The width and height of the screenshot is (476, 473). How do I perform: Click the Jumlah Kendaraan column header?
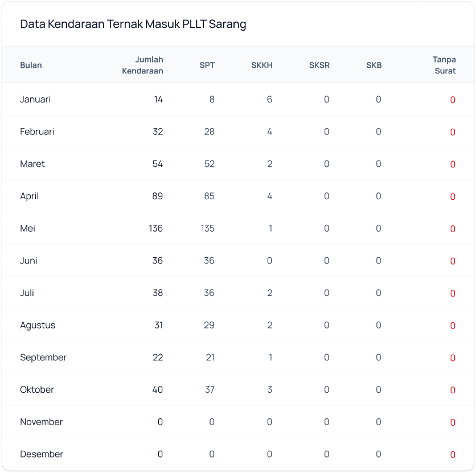pyautogui.click(x=142, y=65)
